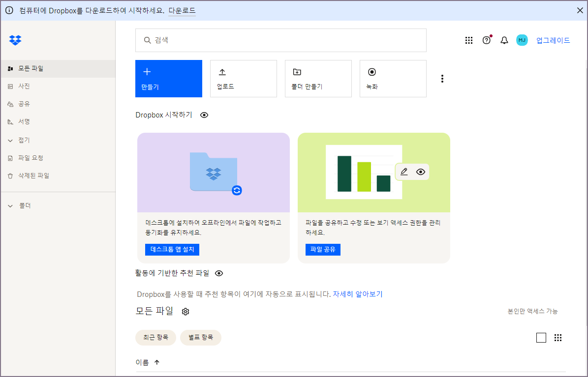The image size is (588, 377).
Task: Click the Dropbox logo in sidebar
Action: click(x=15, y=40)
